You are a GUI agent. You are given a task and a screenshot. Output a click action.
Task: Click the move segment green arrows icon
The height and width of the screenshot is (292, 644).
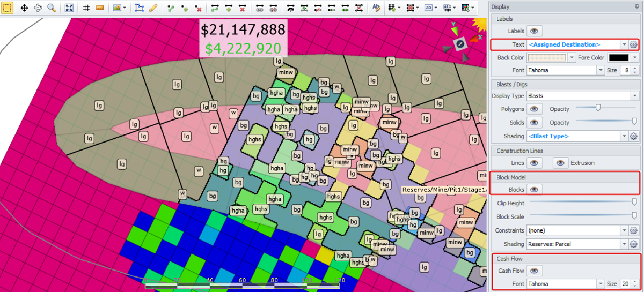coord(215,8)
